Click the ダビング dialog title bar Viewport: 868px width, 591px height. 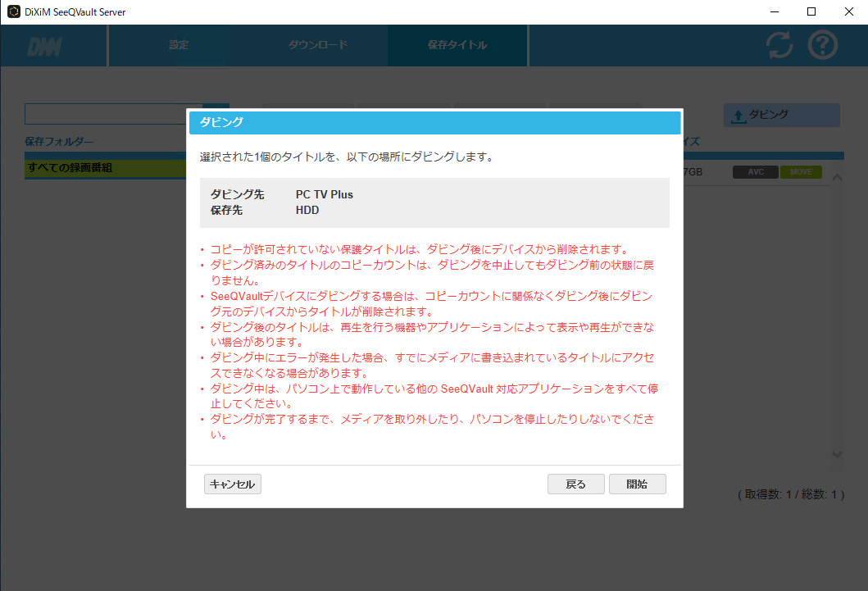pyautogui.click(x=434, y=122)
